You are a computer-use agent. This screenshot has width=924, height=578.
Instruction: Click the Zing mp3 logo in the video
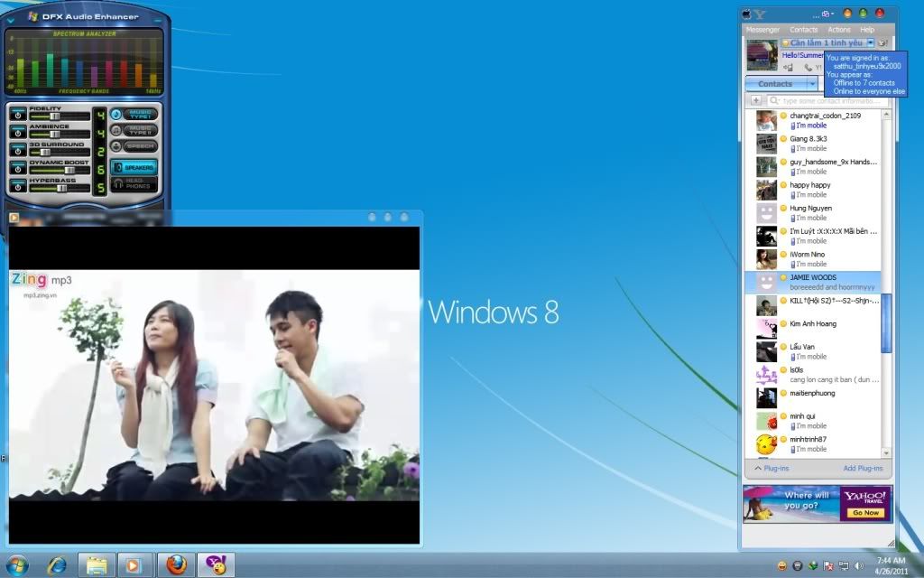[x=42, y=281]
